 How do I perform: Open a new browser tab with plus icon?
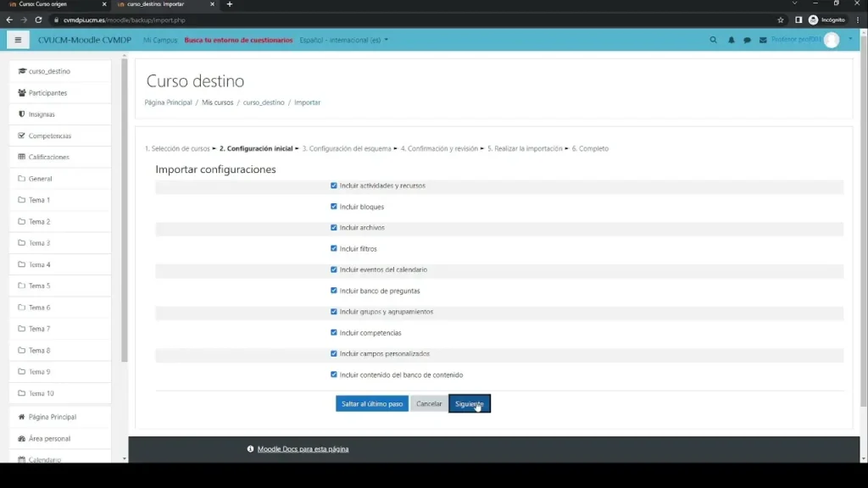coord(230,4)
